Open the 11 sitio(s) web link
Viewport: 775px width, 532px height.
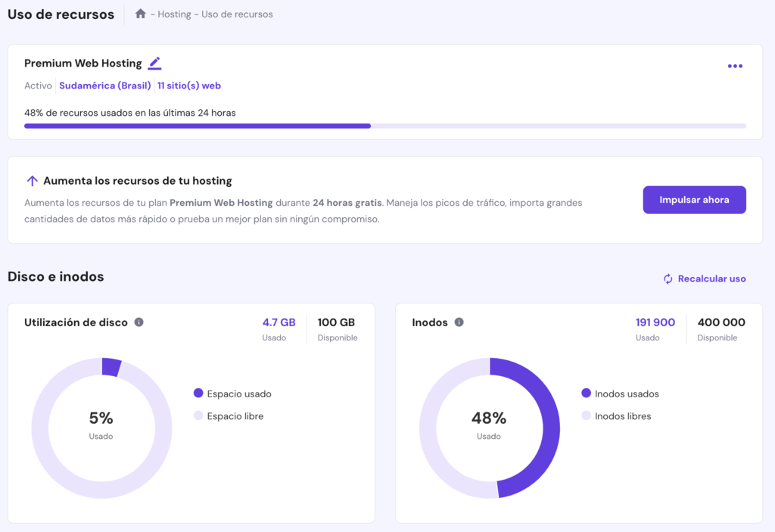click(x=189, y=86)
